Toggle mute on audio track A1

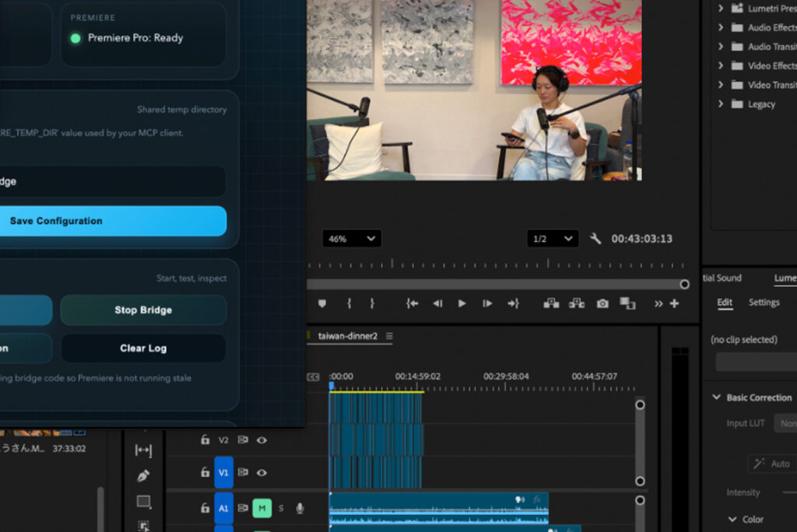pos(262,509)
